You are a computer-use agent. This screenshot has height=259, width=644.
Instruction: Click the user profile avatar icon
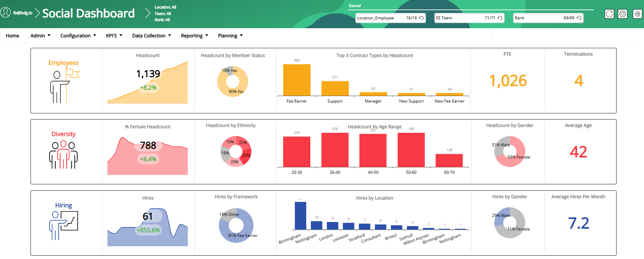[5, 13]
